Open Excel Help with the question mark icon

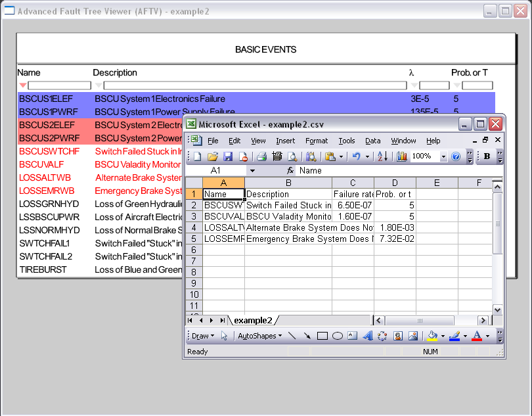click(456, 156)
